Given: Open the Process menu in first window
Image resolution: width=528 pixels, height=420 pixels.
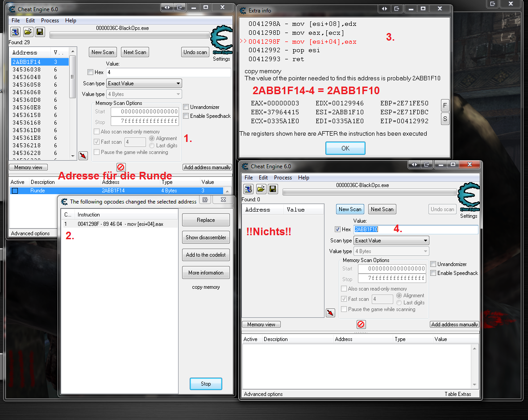Looking at the screenshot, I should pos(50,21).
